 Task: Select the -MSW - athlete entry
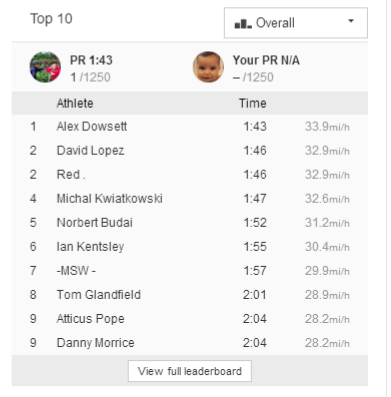[76, 271]
